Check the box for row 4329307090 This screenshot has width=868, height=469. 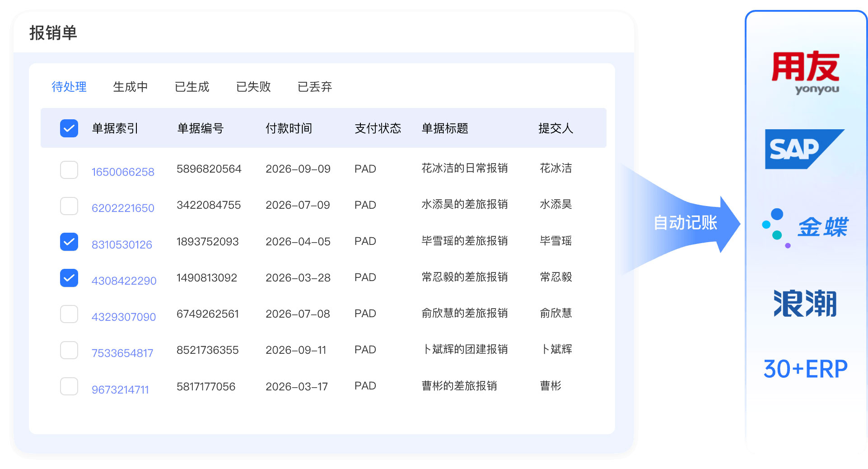(69, 314)
